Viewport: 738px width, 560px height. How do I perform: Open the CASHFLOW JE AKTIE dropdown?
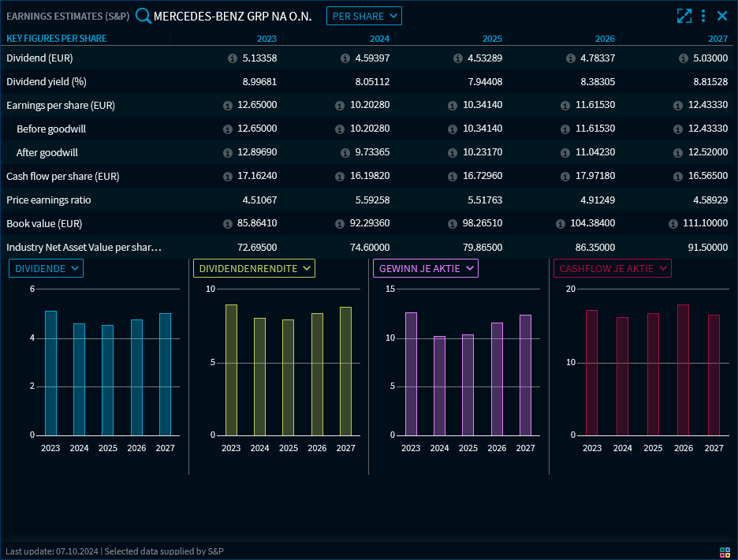click(612, 269)
